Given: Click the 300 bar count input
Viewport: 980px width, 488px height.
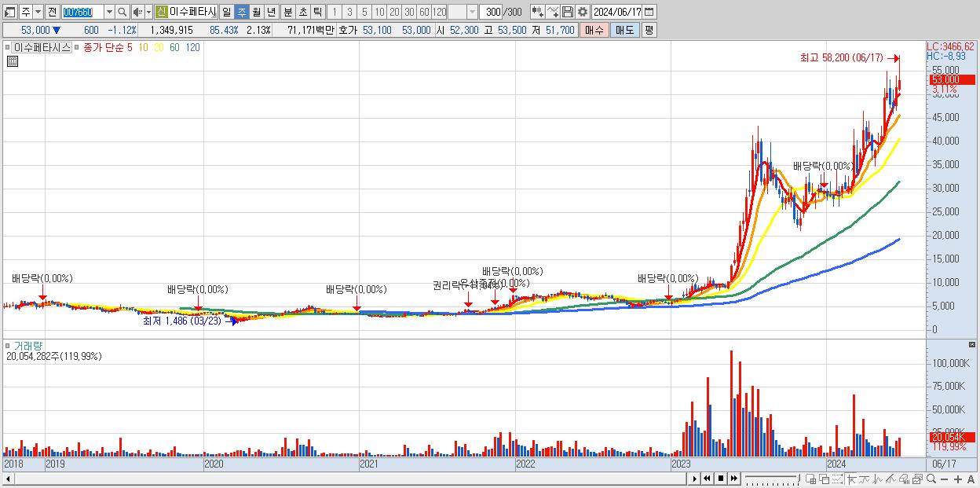Looking at the screenshot, I should [x=491, y=12].
